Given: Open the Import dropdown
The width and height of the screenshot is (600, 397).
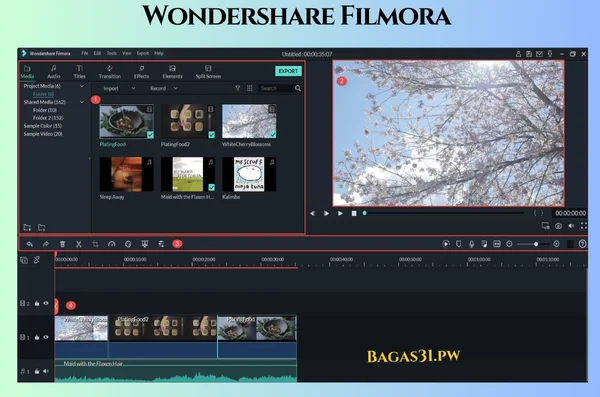Looking at the screenshot, I should 119,88.
